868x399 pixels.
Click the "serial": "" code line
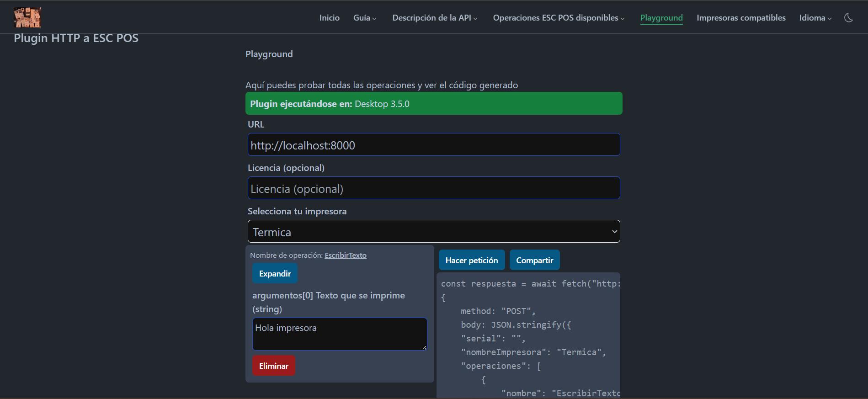[x=493, y=339]
